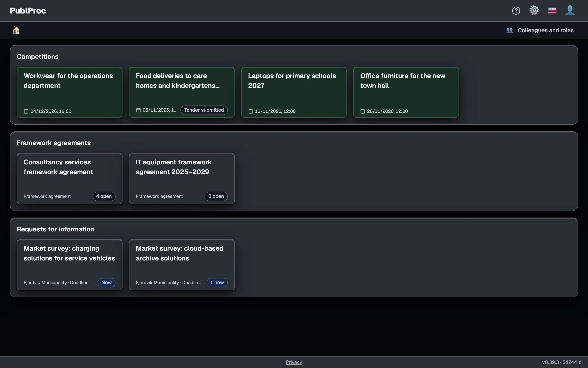This screenshot has height=368, width=588.
Task: Open Consultancy services framework agreement card
Action: 69,178
